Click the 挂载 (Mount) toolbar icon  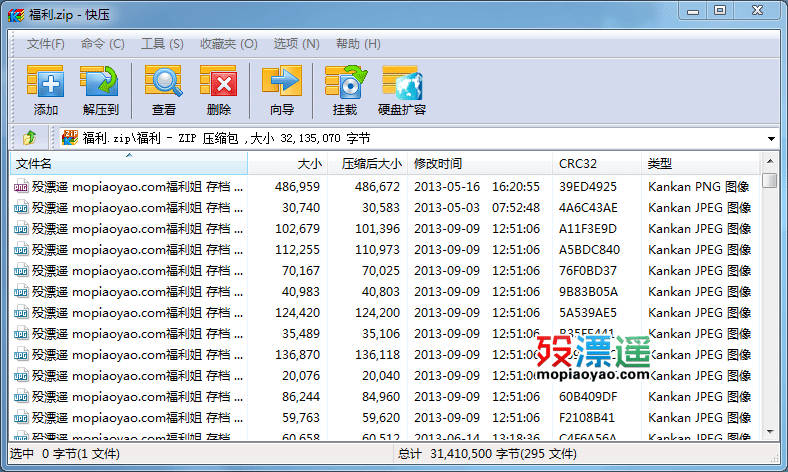[x=345, y=81]
